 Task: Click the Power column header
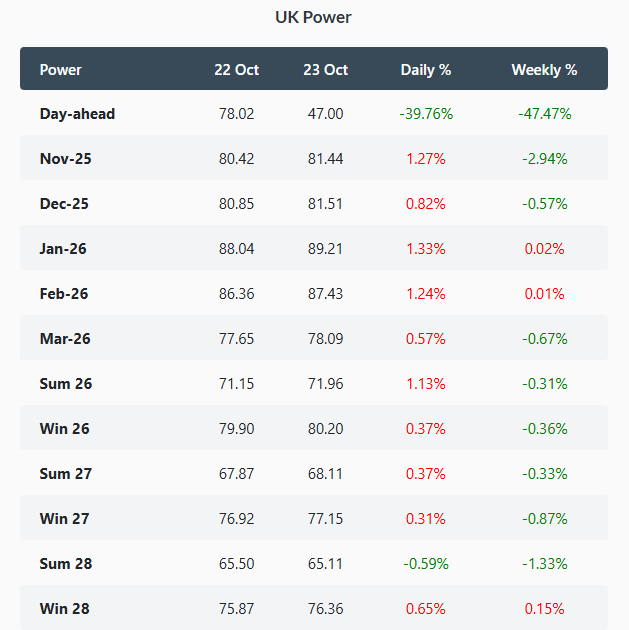(61, 70)
